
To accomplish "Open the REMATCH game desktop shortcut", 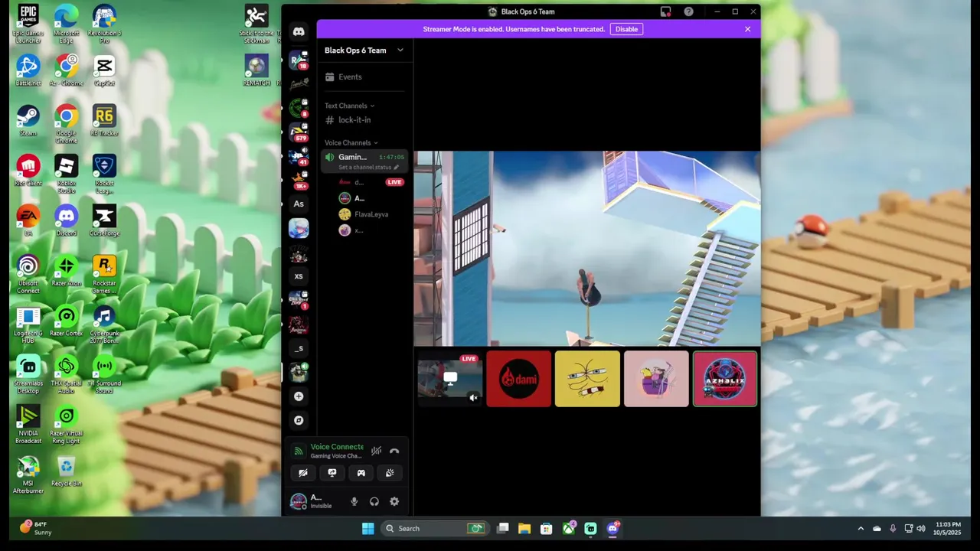I will [256, 70].
